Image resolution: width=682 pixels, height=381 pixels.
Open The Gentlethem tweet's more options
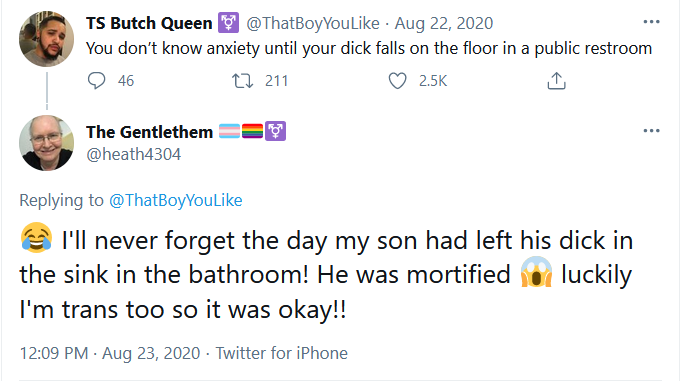(651, 130)
